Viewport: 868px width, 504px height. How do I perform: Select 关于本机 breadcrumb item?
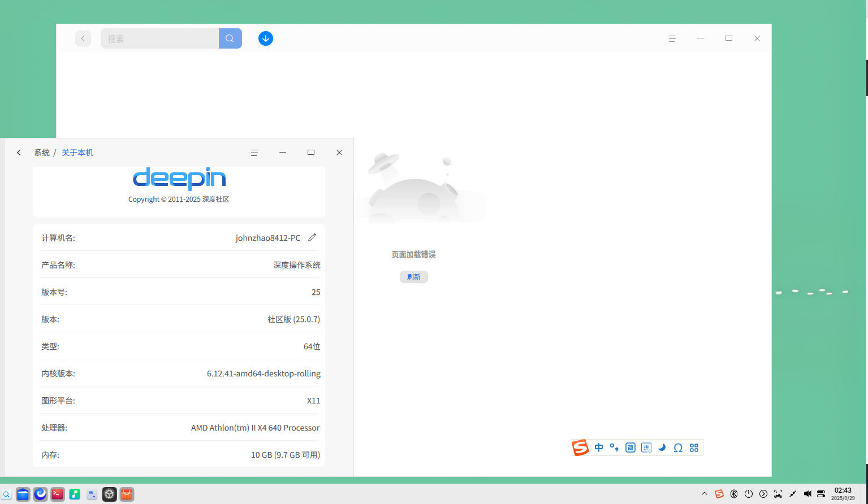[77, 153]
